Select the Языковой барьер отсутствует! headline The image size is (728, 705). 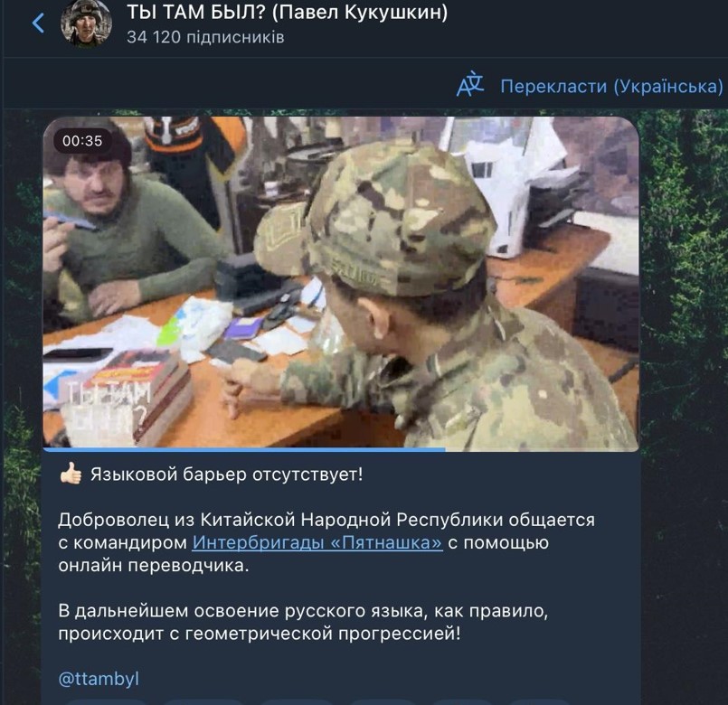[x=227, y=475]
